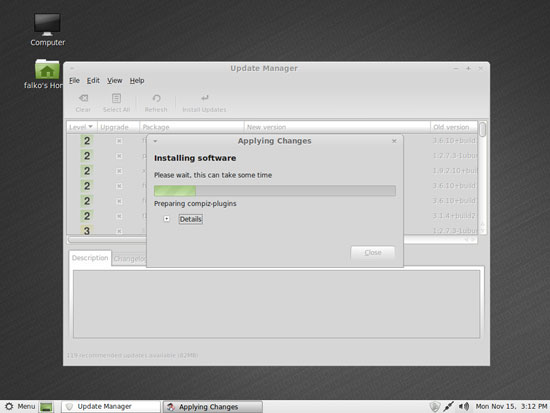
Task: Click level 2 badge in the first update row
Action: [x=87, y=141]
